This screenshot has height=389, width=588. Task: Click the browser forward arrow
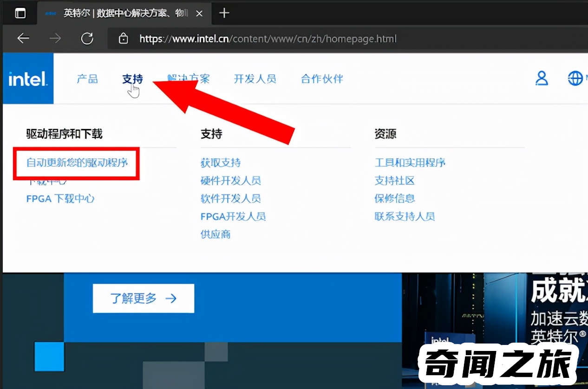(55, 39)
